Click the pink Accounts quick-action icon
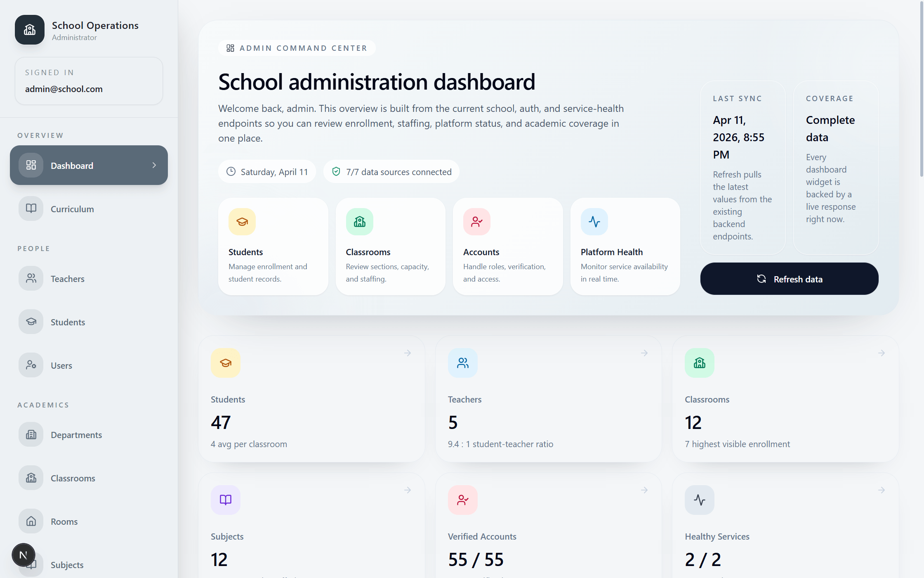This screenshot has height=578, width=924. [477, 222]
